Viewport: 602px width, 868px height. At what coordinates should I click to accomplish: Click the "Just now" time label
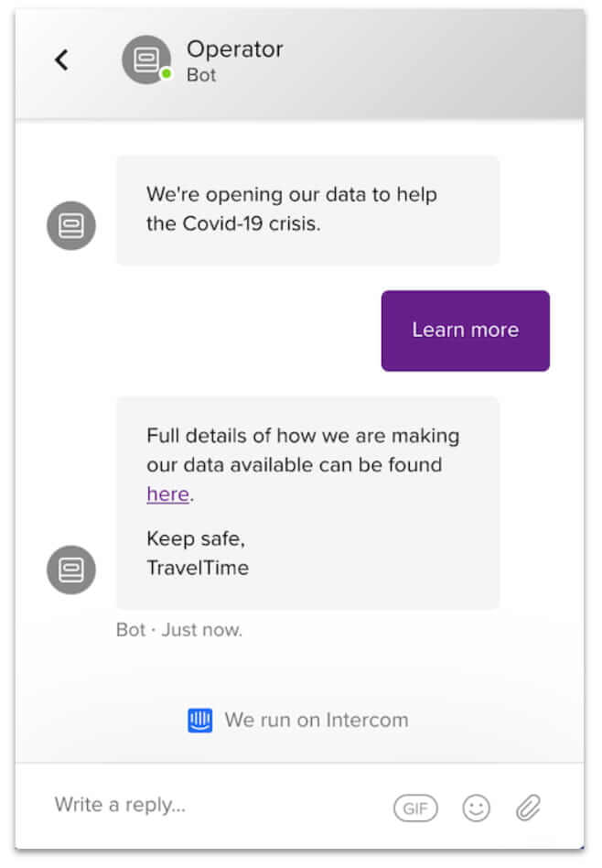(201, 630)
